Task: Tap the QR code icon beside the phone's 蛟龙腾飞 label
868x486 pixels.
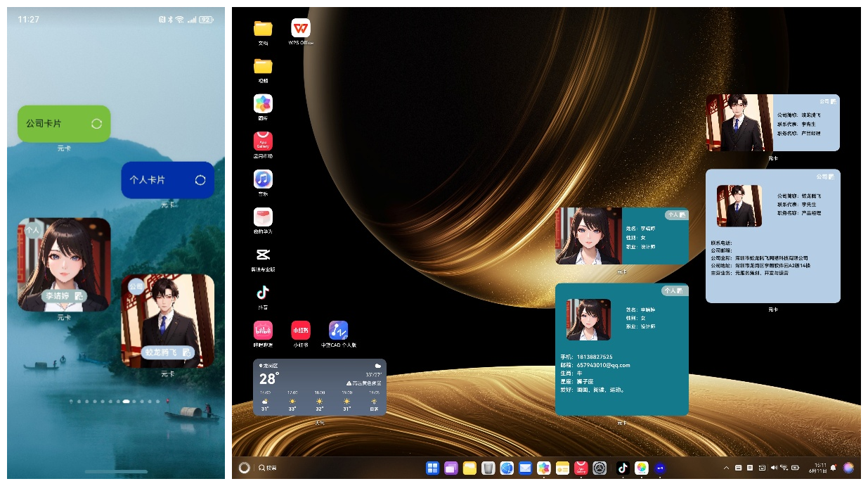Action: tap(186, 352)
